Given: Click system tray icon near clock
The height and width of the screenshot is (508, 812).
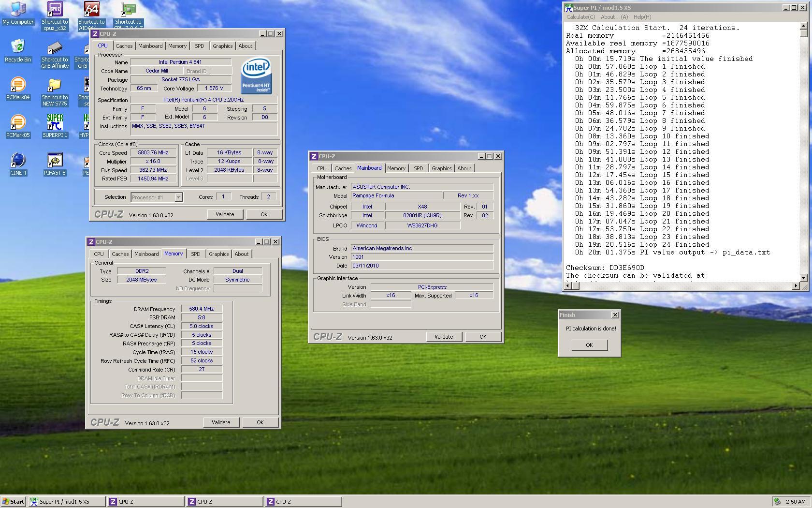Looking at the screenshot, I should point(777,502).
